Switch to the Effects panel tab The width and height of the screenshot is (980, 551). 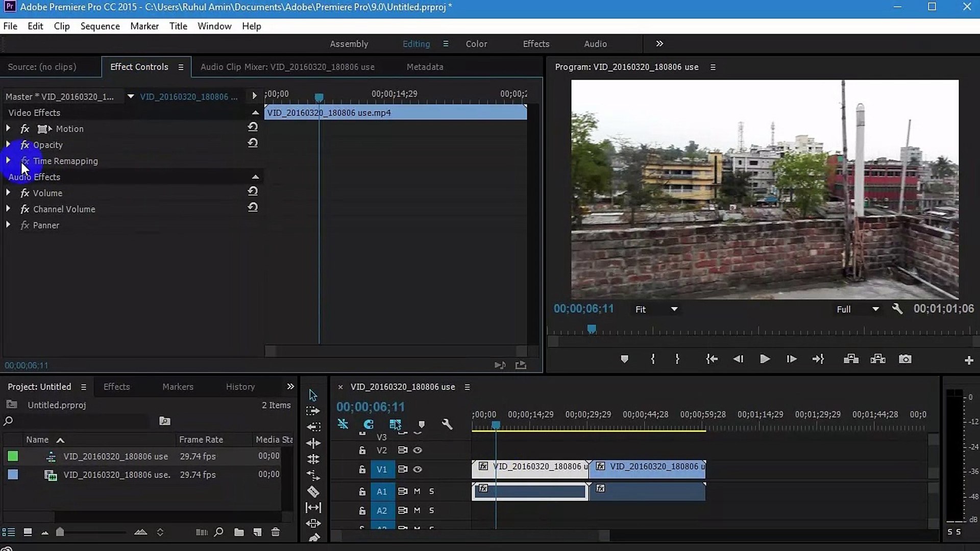[116, 387]
